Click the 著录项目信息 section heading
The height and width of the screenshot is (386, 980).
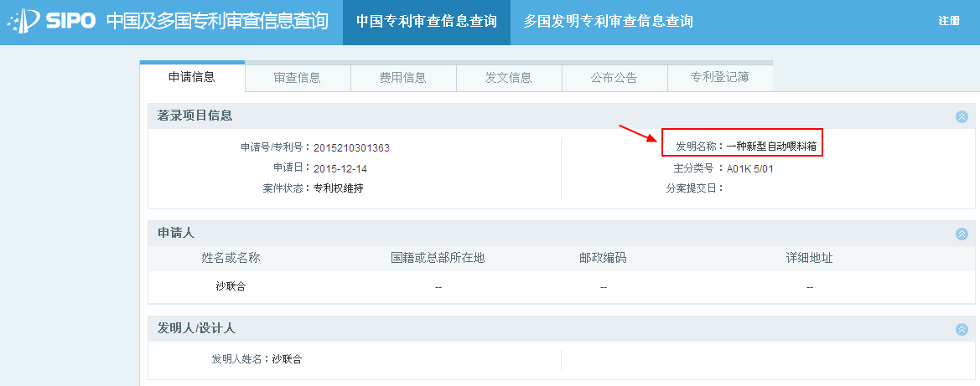[195, 116]
